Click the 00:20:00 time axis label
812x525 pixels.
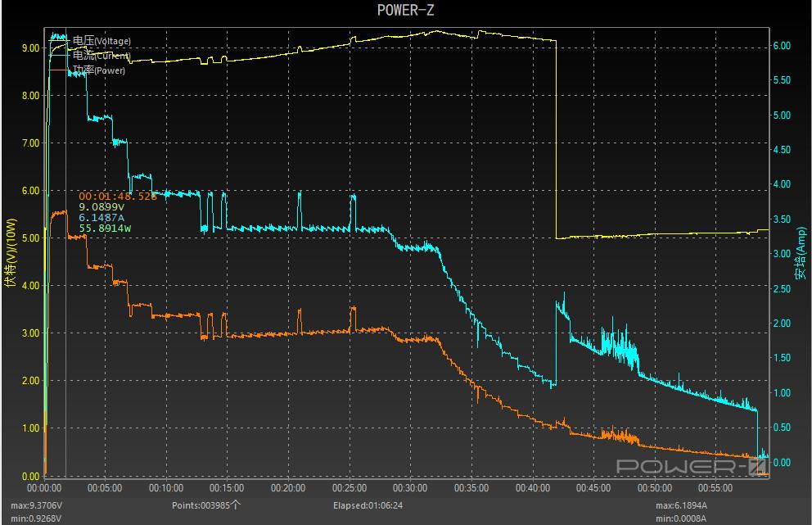[x=288, y=488]
